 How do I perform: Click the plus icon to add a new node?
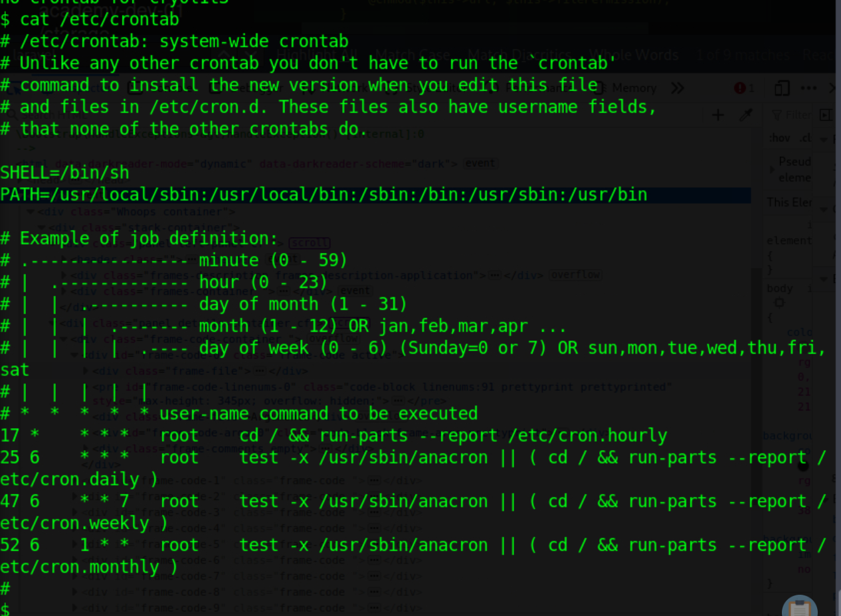pos(718,115)
